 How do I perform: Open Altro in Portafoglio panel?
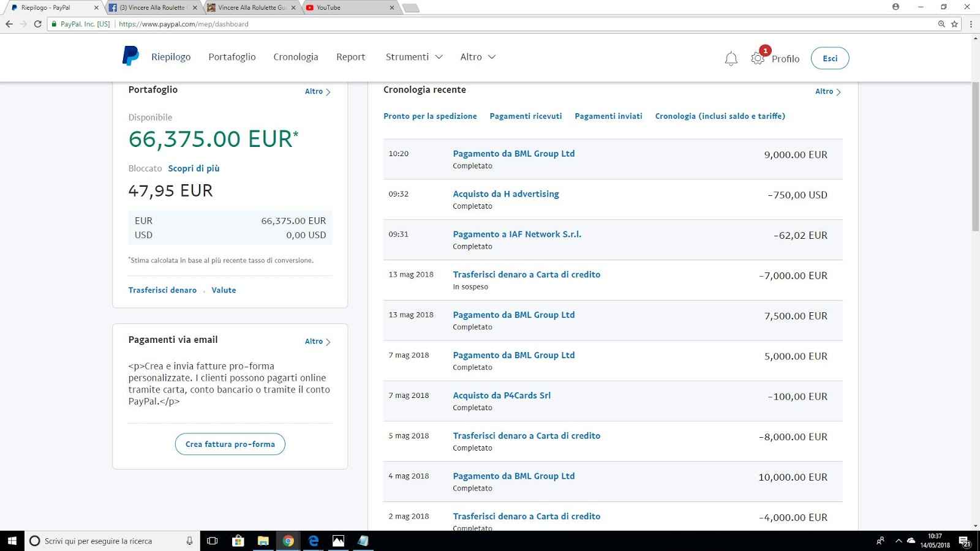[x=317, y=91]
